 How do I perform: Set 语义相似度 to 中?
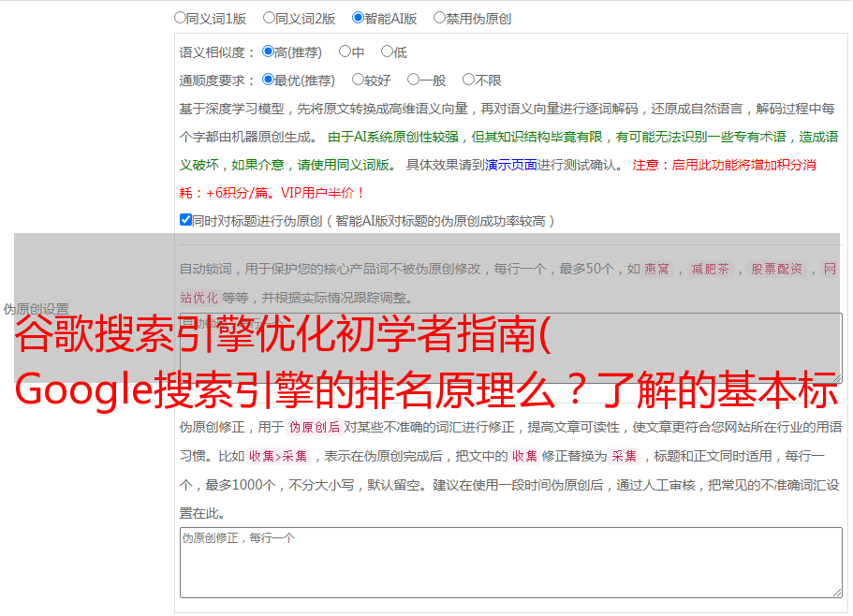click(x=345, y=51)
